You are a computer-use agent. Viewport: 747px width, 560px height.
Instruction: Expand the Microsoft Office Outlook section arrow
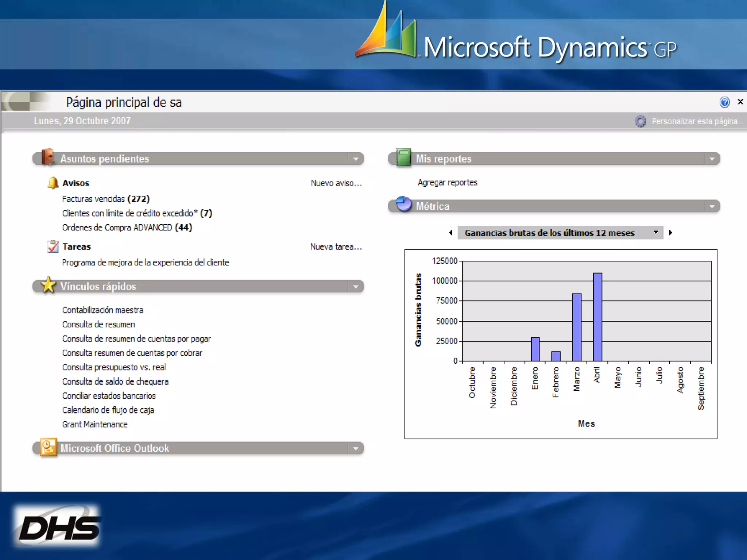click(356, 449)
